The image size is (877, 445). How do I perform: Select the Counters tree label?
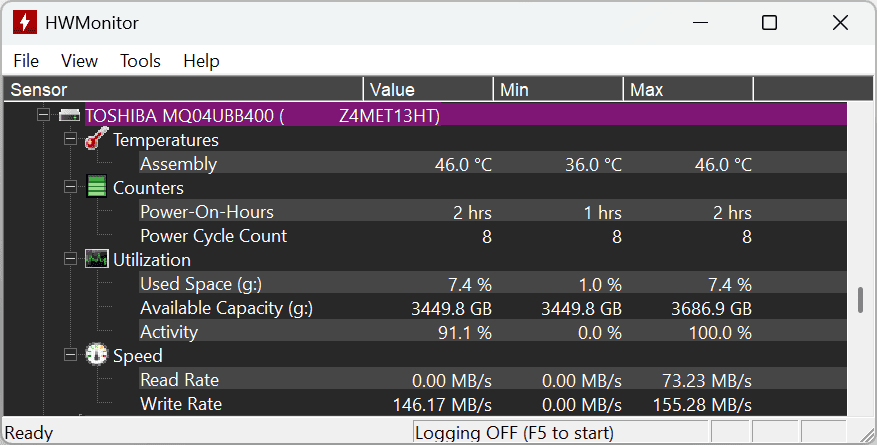pos(148,188)
